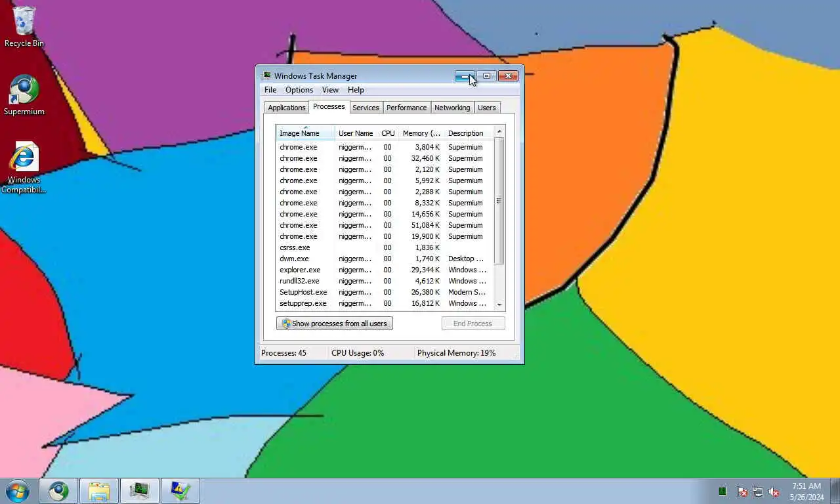
Task: Sort by the User Name column header
Action: (356, 133)
